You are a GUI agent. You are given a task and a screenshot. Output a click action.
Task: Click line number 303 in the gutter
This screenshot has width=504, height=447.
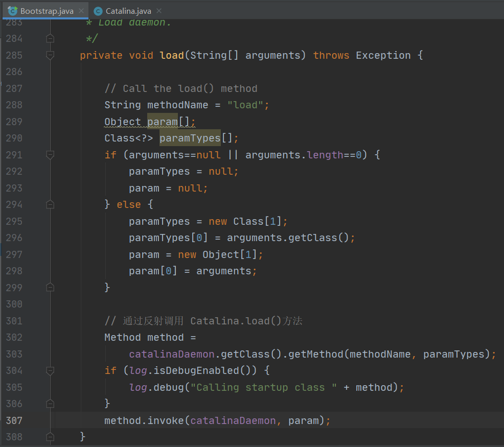pos(14,354)
